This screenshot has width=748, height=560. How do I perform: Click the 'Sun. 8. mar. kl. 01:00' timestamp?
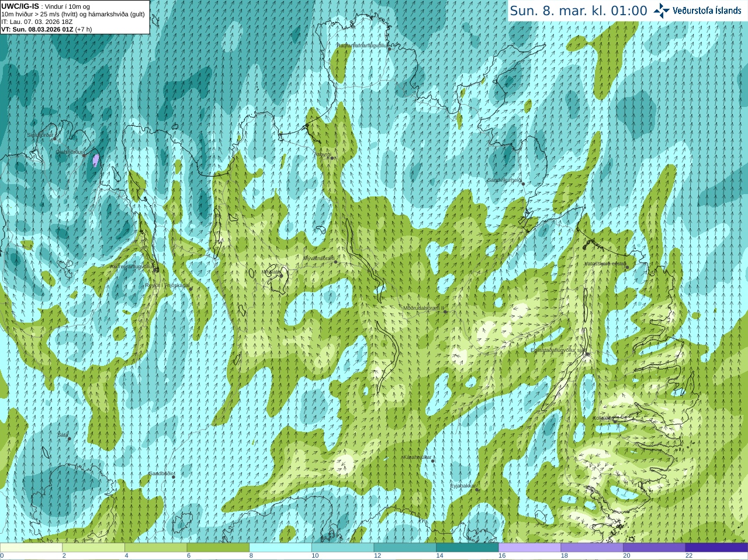(579, 11)
